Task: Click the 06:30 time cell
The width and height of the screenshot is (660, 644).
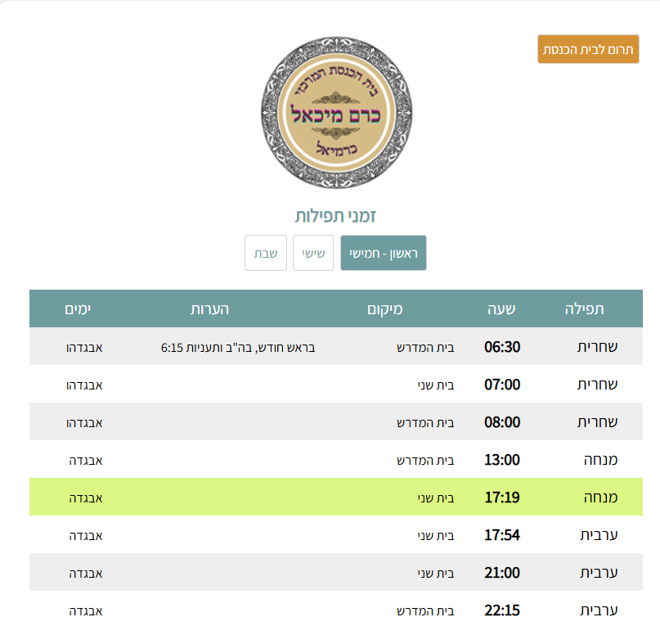Action: pos(502,347)
